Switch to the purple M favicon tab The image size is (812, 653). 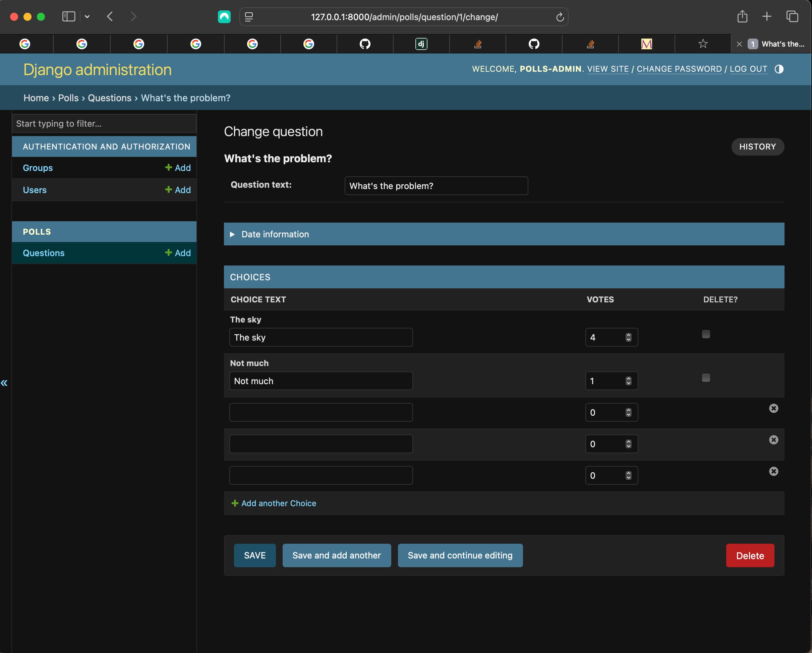point(646,44)
